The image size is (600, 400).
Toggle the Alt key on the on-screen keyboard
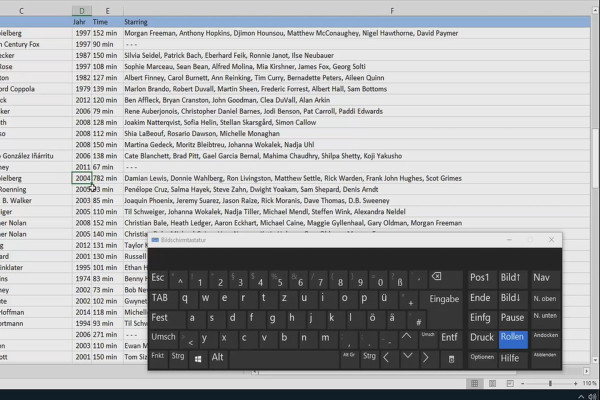[x=218, y=358]
